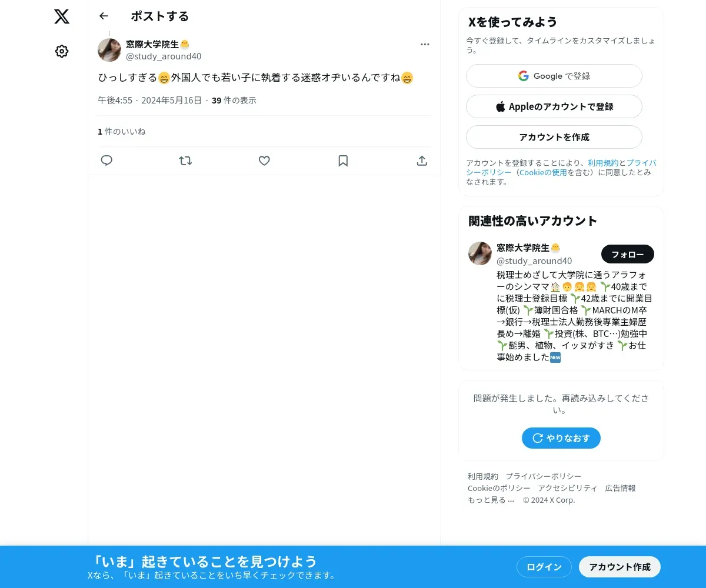The height and width of the screenshot is (588, 706).
Task: Open the post author's profile avatar
Action: 109,50
